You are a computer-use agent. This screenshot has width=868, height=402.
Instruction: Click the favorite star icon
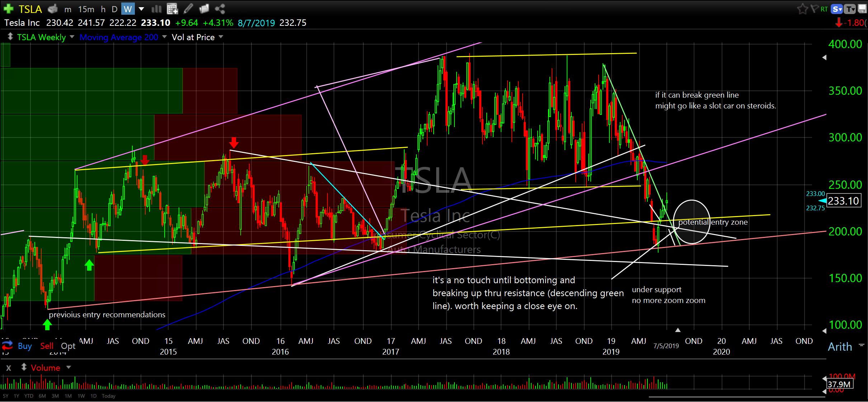tap(802, 9)
